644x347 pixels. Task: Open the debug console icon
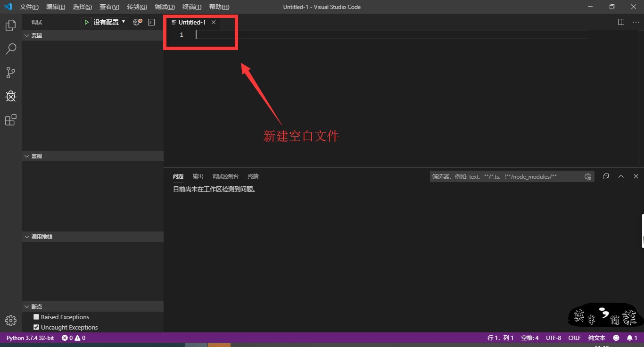click(151, 22)
